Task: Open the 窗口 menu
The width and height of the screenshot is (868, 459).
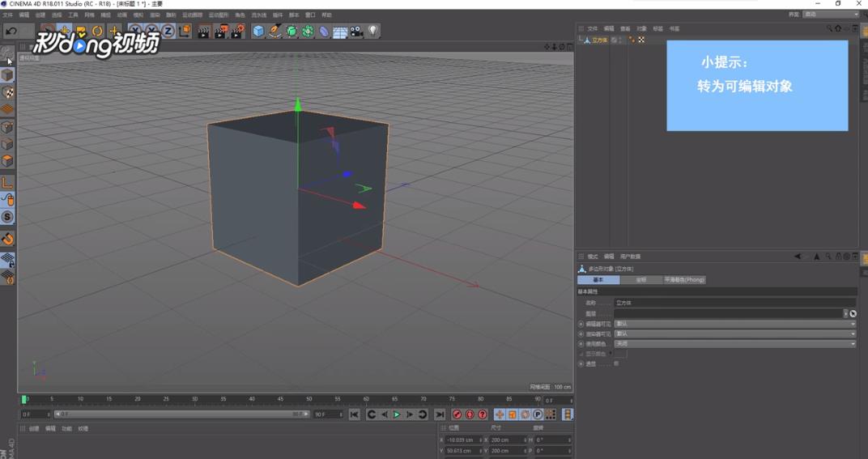Action: point(311,15)
